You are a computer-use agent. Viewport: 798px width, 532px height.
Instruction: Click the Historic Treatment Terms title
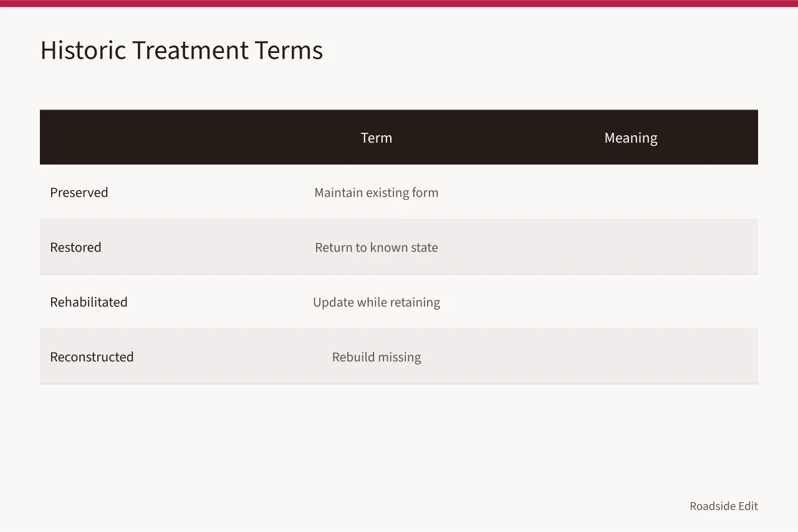click(181, 50)
